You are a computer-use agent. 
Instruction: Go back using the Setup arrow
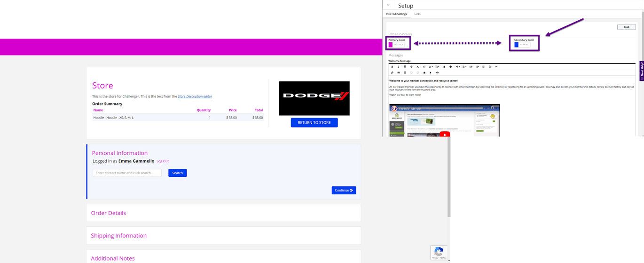388,5
